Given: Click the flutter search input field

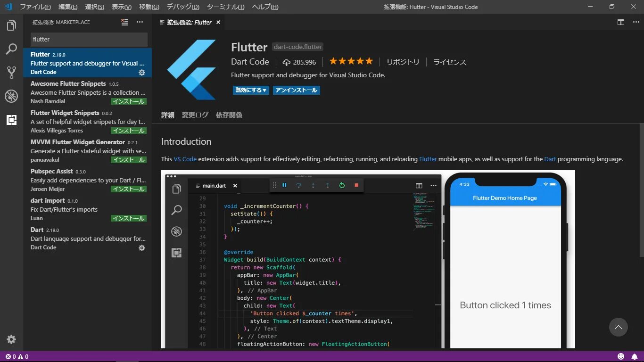Looking at the screenshot, I should tap(89, 40).
